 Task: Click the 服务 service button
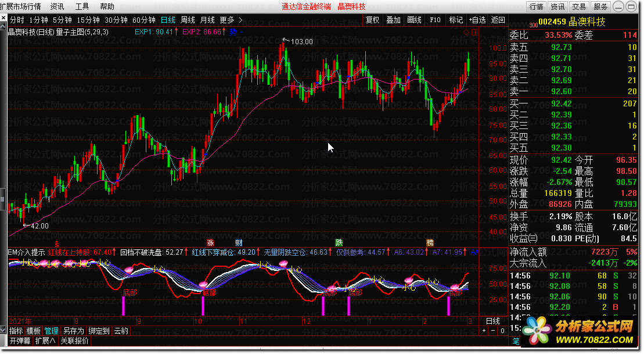click(600, 6)
